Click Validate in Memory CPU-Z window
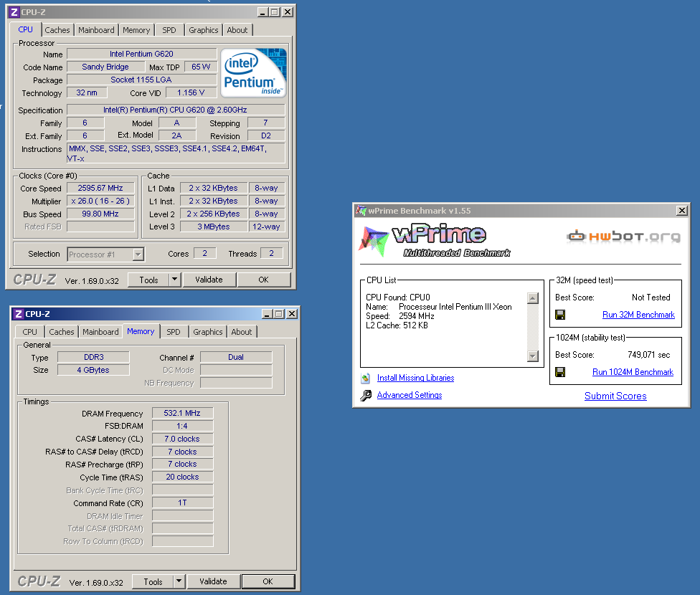This screenshot has width=700, height=595. (x=214, y=581)
